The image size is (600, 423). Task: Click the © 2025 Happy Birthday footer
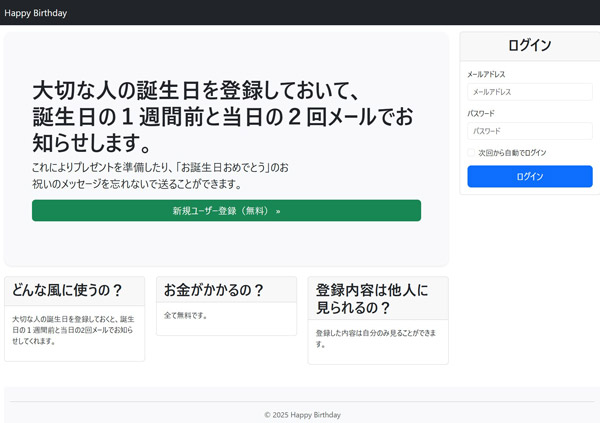click(x=302, y=415)
